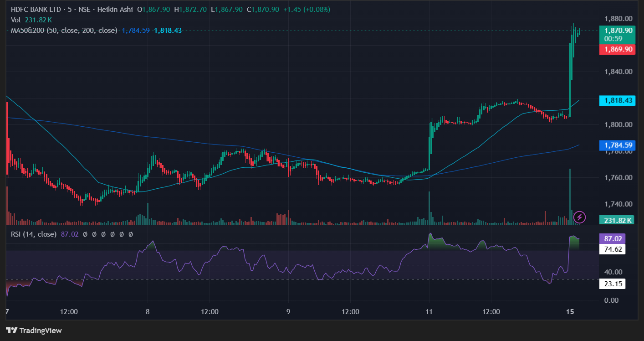This screenshot has width=644, height=341.
Task: Click the 74.62 RSI axis label
Action: [613, 249]
